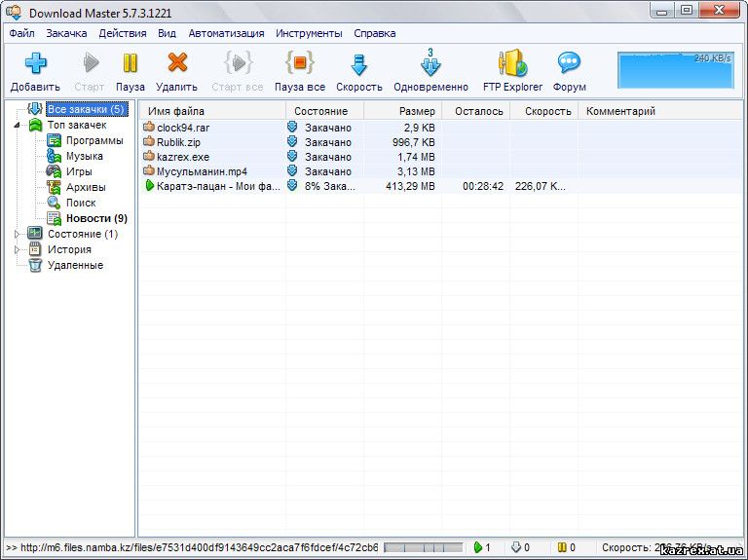The image size is (748, 560).
Task: Click the 413,29 MB size cell
Action: pos(410,186)
